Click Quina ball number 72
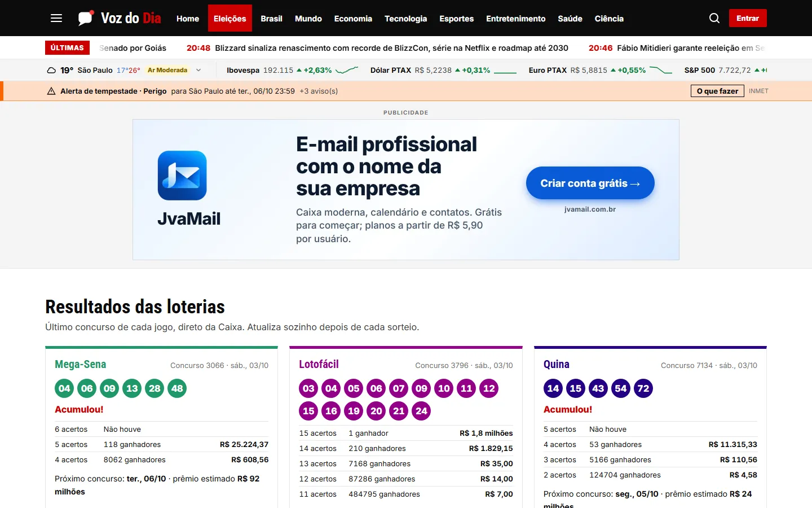Image resolution: width=812 pixels, height=508 pixels. [x=643, y=388]
